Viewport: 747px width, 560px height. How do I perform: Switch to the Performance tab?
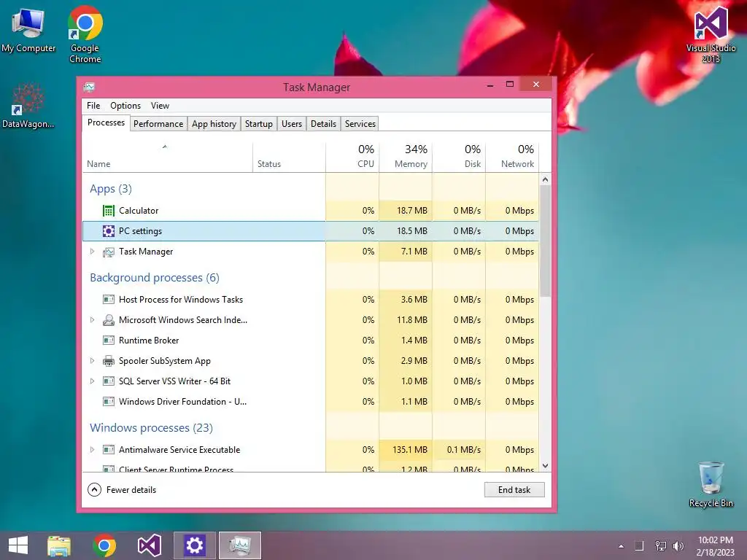click(x=158, y=124)
